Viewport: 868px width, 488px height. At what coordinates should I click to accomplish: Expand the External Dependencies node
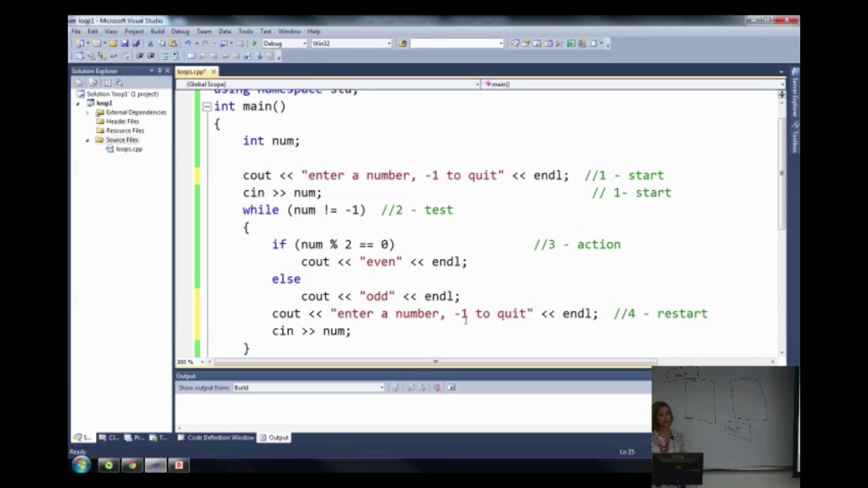88,113
